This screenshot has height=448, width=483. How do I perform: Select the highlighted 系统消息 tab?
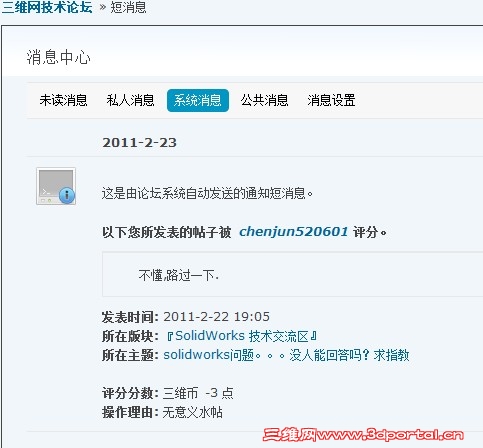click(198, 100)
